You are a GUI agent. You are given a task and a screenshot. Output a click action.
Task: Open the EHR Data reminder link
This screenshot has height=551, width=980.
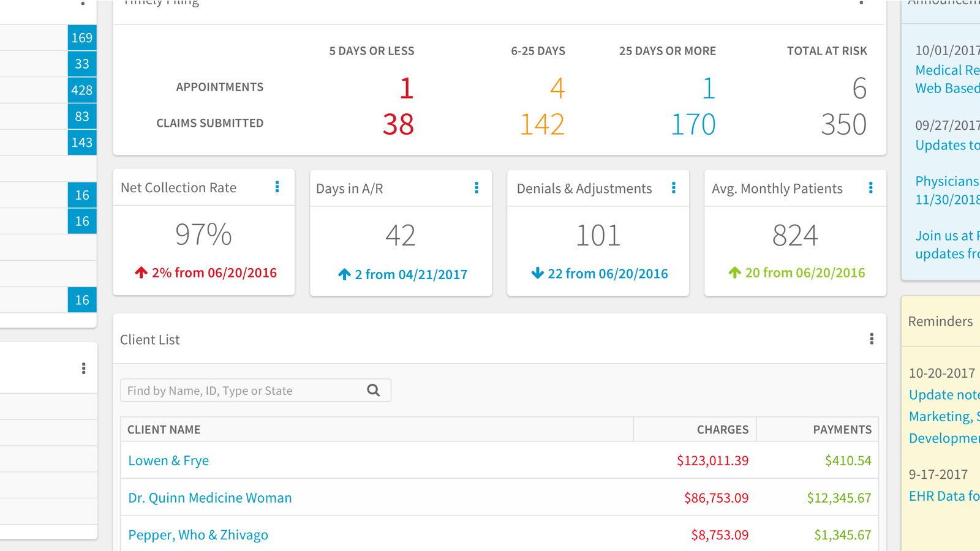tap(944, 496)
